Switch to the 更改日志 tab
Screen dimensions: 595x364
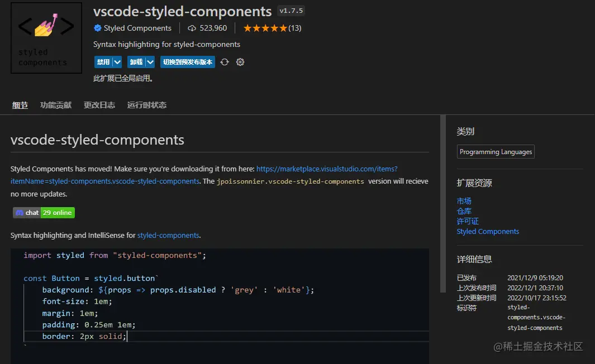coord(99,105)
